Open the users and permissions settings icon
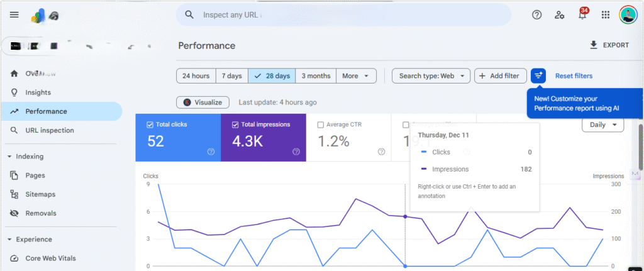The width and height of the screenshot is (644, 271). [559, 15]
